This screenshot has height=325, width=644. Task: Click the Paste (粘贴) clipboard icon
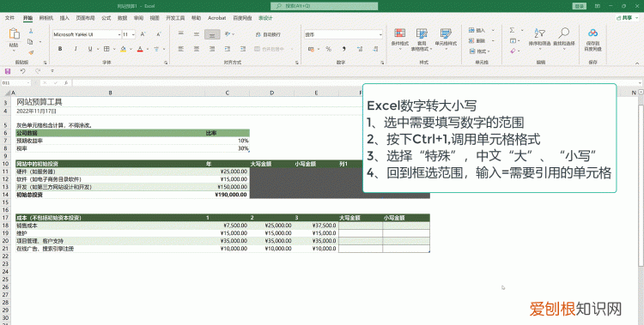pos(14,34)
